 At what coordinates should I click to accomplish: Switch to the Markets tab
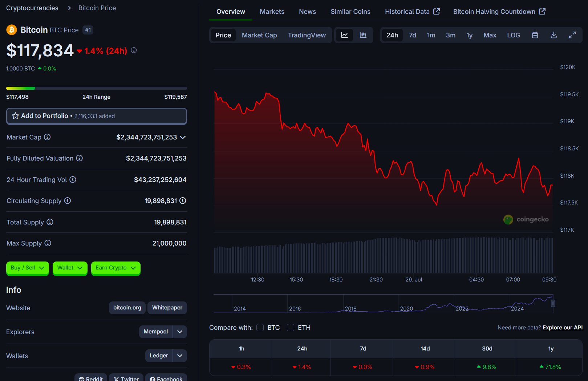(272, 12)
